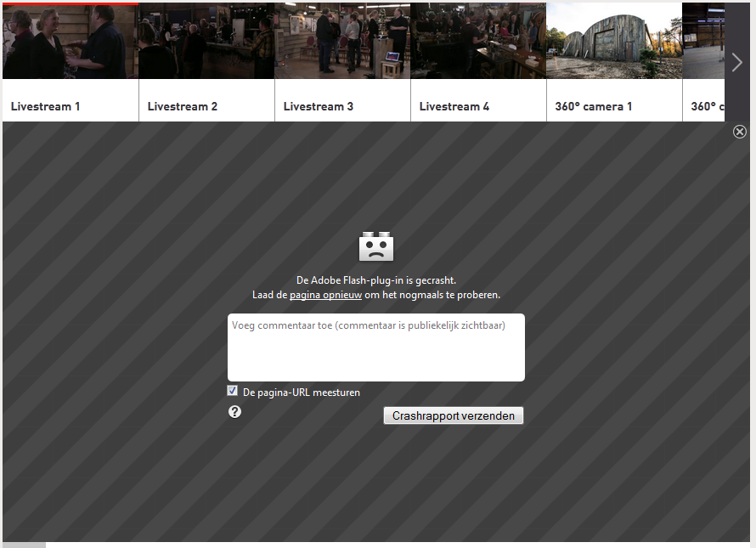Select the Livestream 3 label tab
This screenshot has height=548, width=756.
point(342,100)
